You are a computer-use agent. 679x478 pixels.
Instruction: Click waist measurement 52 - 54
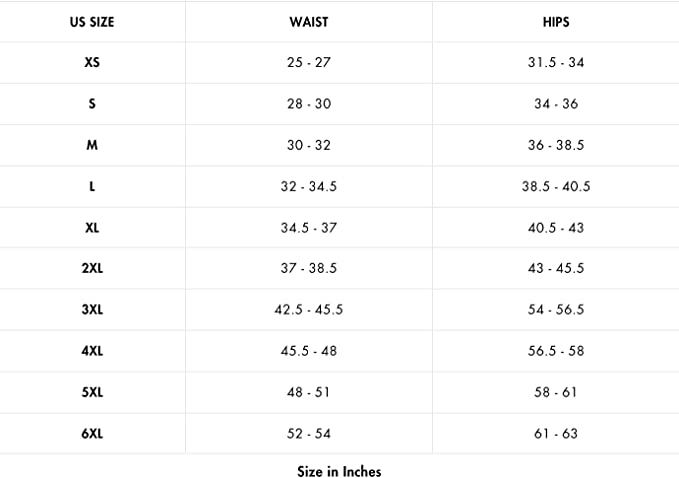pyautogui.click(x=308, y=433)
